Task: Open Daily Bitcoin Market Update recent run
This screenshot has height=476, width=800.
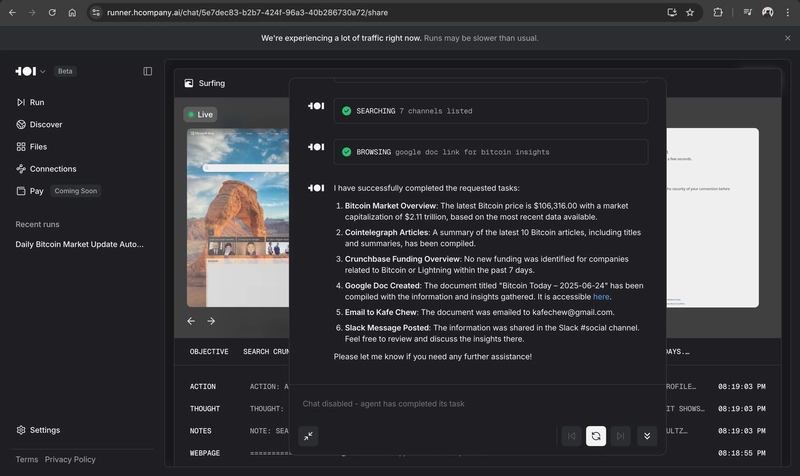Action: point(80,244)
